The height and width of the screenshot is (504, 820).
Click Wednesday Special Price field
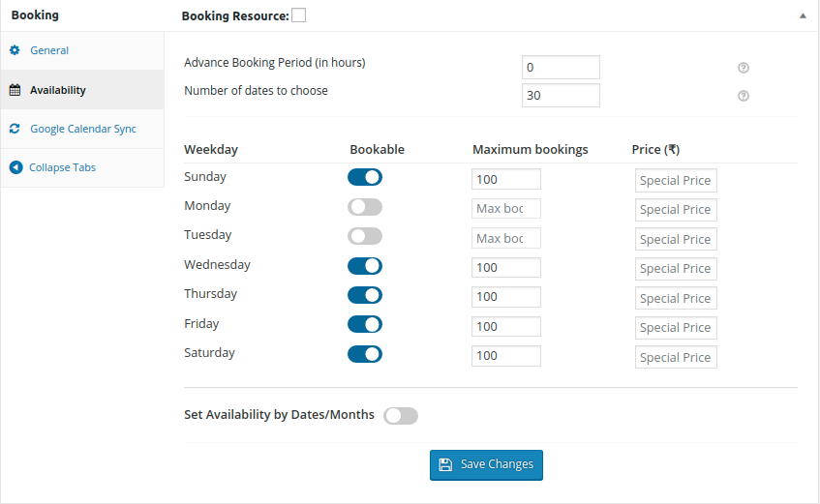pyautogui.click(x=676, y=269)
